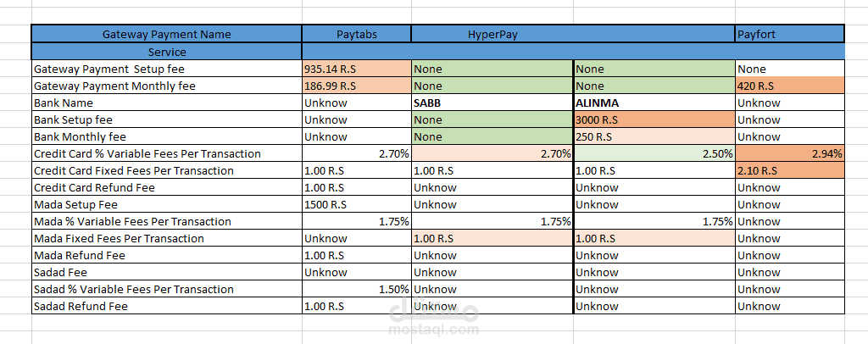The image size is (868, 344).
Task: Click the 1.50% Sadad variable fee cell
Action: 357,289
